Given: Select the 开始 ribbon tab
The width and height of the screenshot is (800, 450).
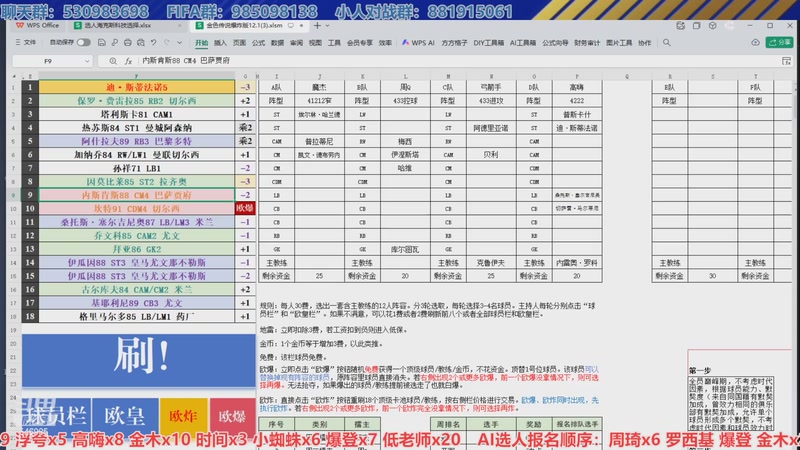Looking at the screenshot, I should pyautogui.click(x=202, y=43).
